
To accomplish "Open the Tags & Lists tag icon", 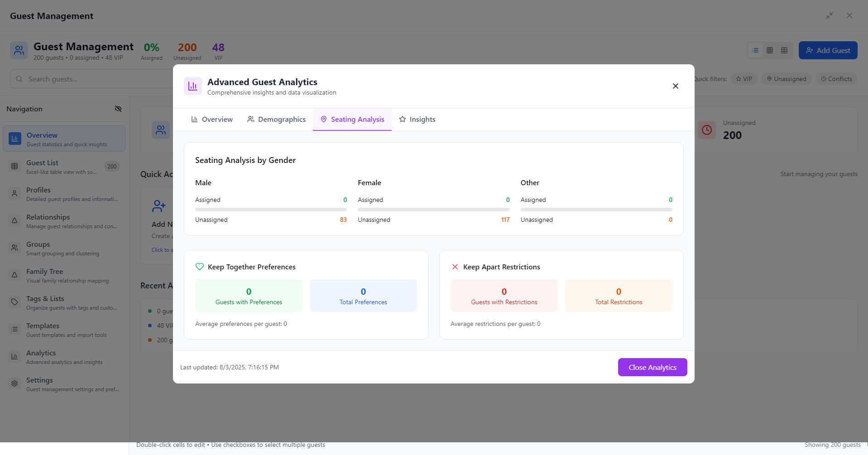I will pyautogui.click(x=14, y=302).
